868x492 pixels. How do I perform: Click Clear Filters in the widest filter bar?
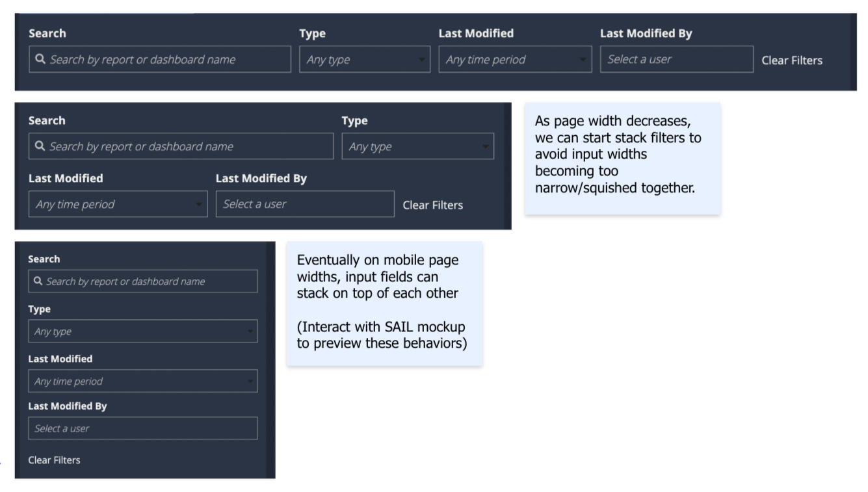791,60
